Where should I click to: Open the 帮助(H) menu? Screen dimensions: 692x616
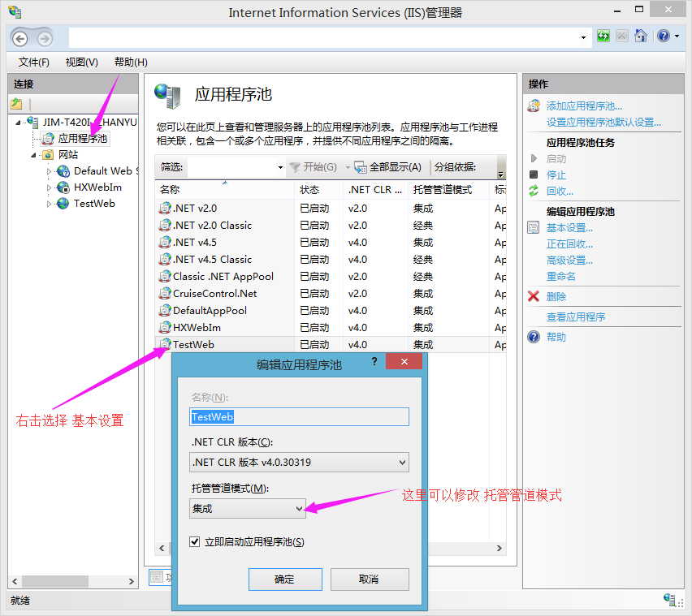[x=131, y=62]
